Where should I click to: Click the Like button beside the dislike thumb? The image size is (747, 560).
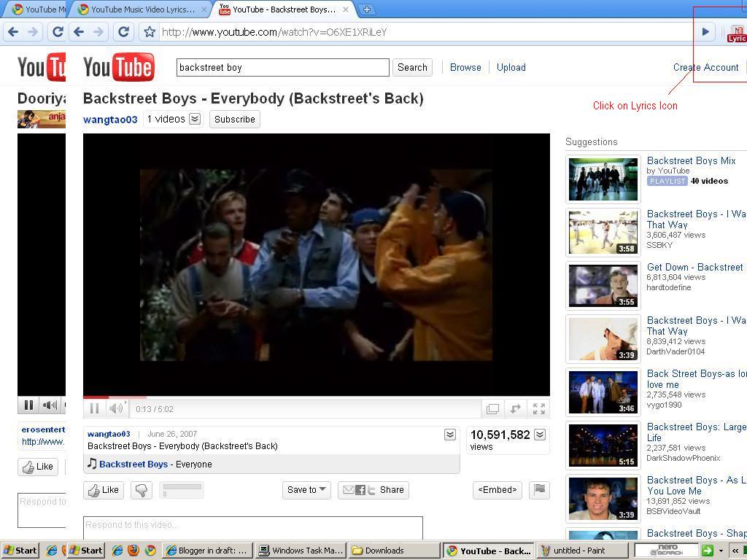coord(104,490)
